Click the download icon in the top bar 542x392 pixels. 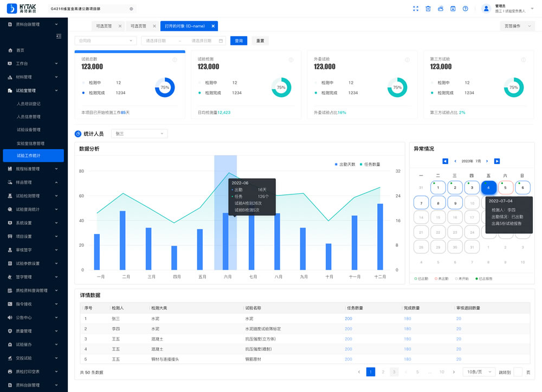pos(453,9)
